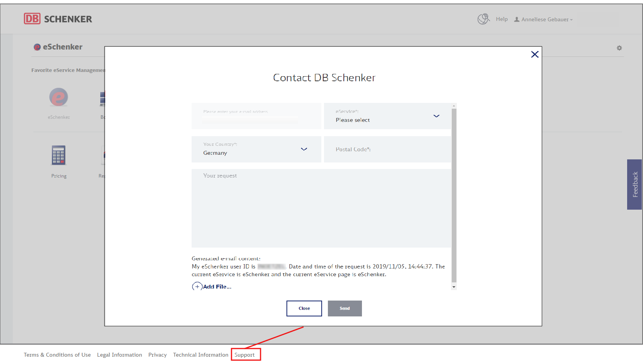Close the Contact DB Schenker dialog with X

pos(535,55)
